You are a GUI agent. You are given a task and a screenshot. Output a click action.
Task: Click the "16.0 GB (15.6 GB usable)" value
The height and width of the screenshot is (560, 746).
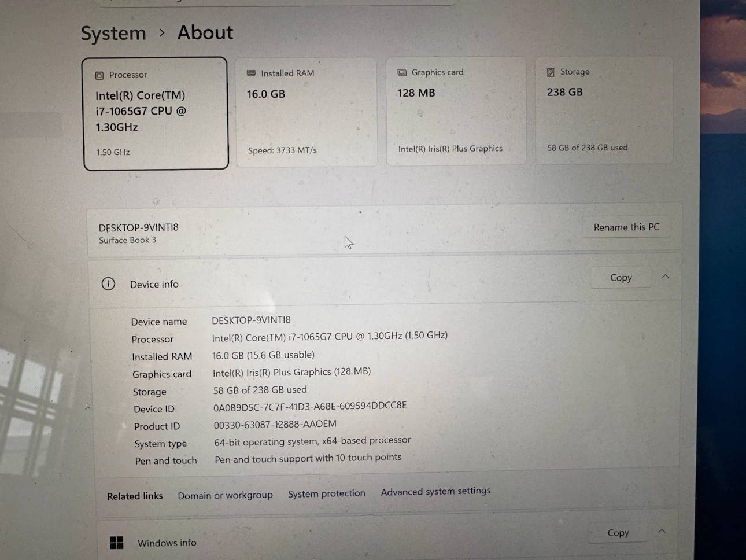263,355
